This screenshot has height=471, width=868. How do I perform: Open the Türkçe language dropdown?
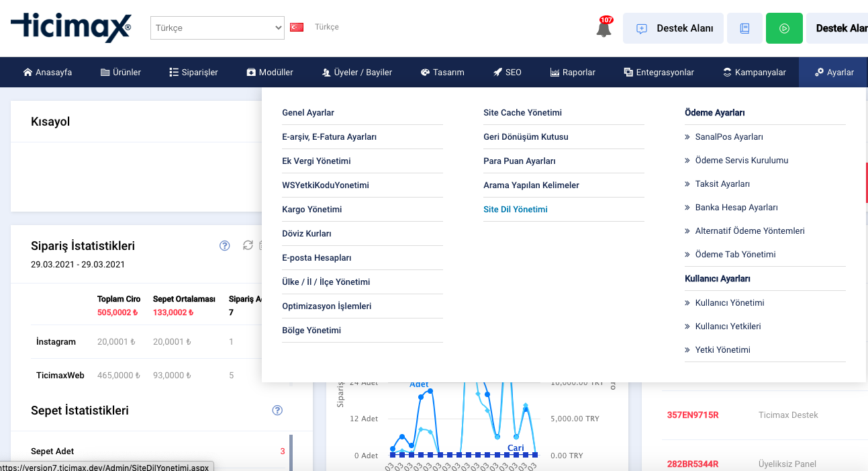point(218,28)
